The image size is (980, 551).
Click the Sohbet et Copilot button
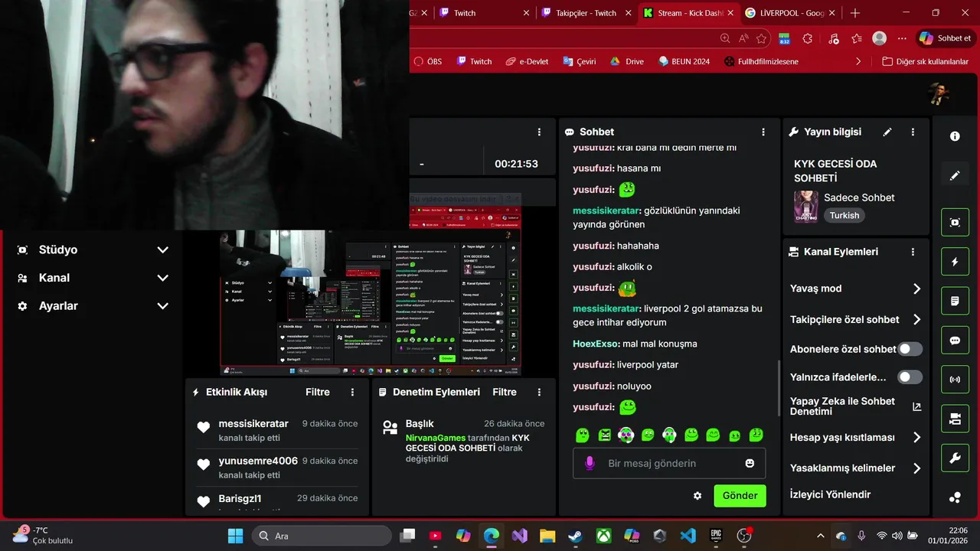click(945, 38)
